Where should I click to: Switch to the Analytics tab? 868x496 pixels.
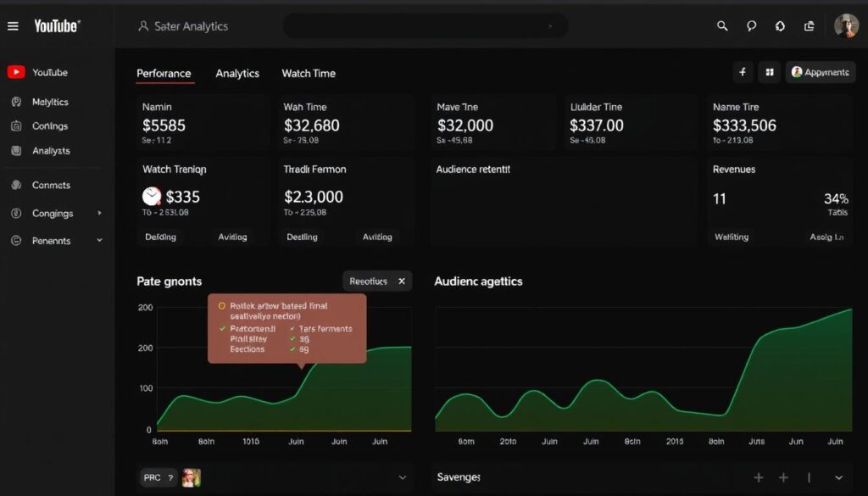click(237, 74)
